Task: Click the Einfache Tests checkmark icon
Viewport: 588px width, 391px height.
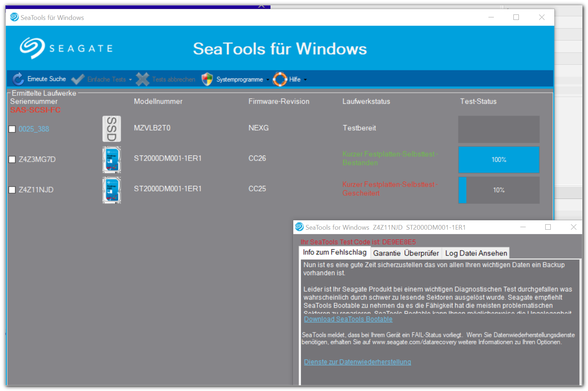Action: [78, 79]
